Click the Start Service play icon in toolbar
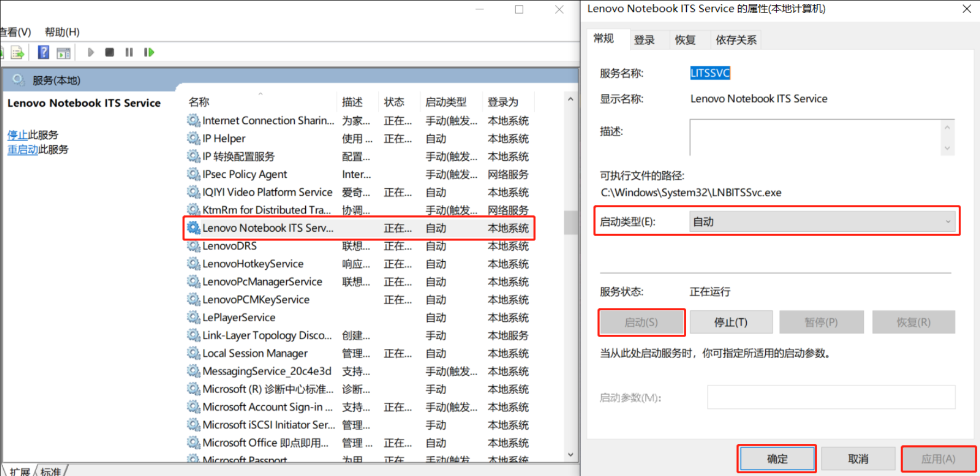Image resolution: width=980 pixels, height=476 pixels. (x=90, y=52)
